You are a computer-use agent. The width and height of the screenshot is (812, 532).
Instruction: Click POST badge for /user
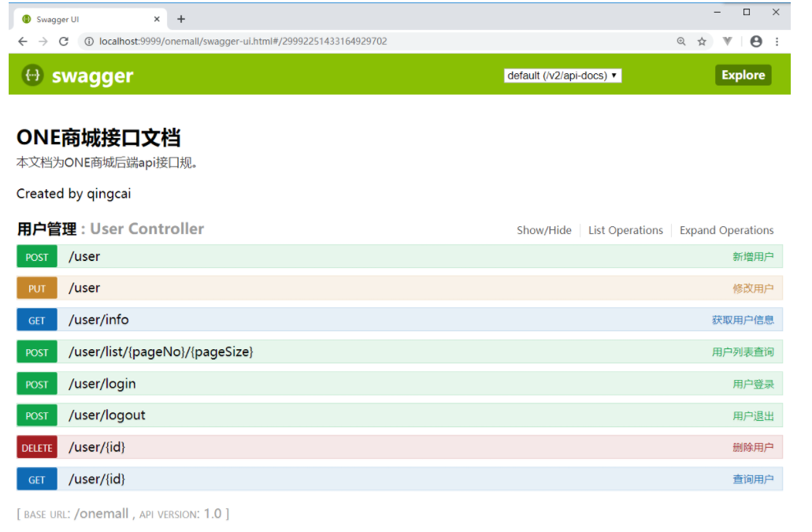coord(37,257)
